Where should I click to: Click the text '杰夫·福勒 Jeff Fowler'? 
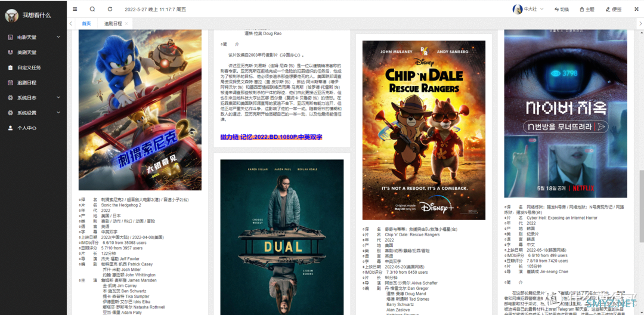point(120,259)
